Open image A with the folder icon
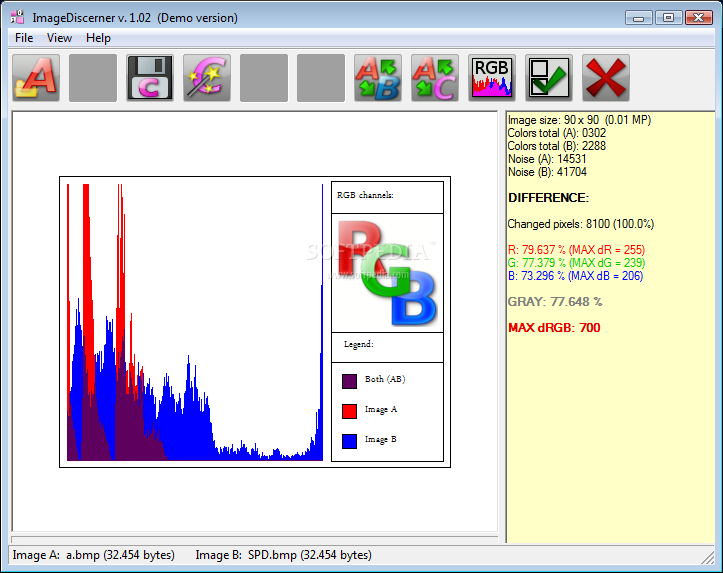723x573 pixels. click(36, 78)
